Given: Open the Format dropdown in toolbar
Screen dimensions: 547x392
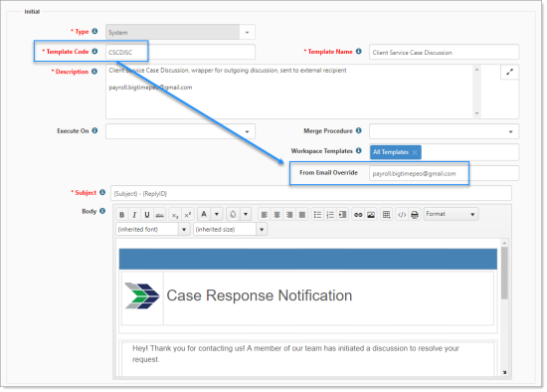Looking at the screenshot, I should point(451,214).
